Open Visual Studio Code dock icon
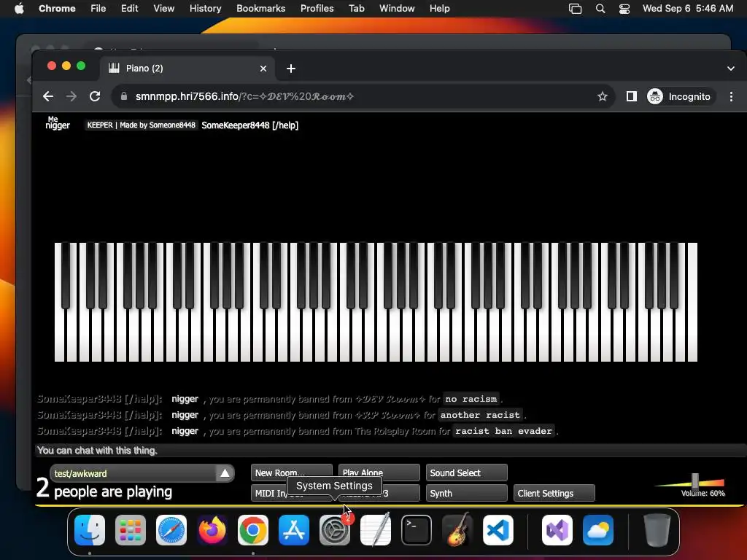The width and height of the screenshot is (747, 560). coord(498,530)
